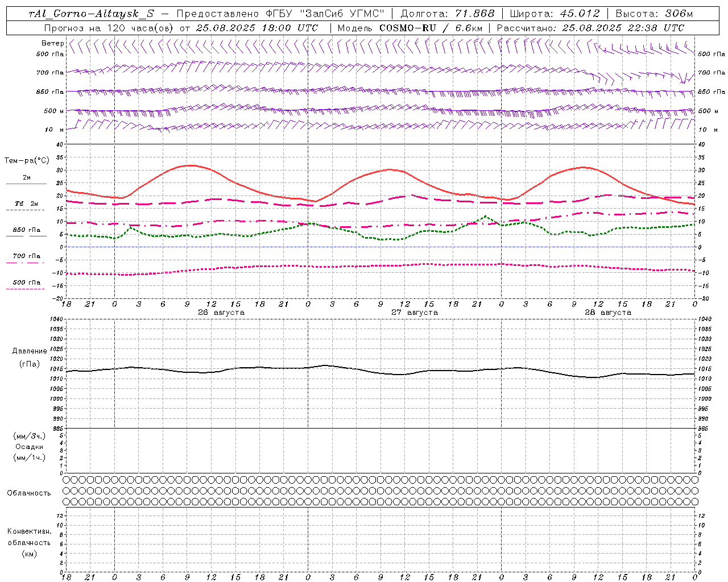This screenshot has height=582, width=728.
Task: Click the provider text ФГБУ "ЗапСиб УГМС"
Action: coord(325,14)
